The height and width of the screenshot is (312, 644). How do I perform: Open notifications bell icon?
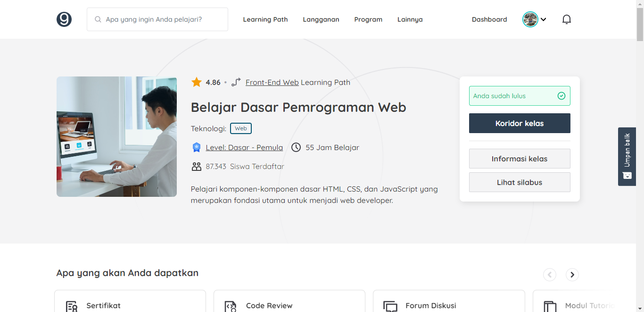pos(567,19)
